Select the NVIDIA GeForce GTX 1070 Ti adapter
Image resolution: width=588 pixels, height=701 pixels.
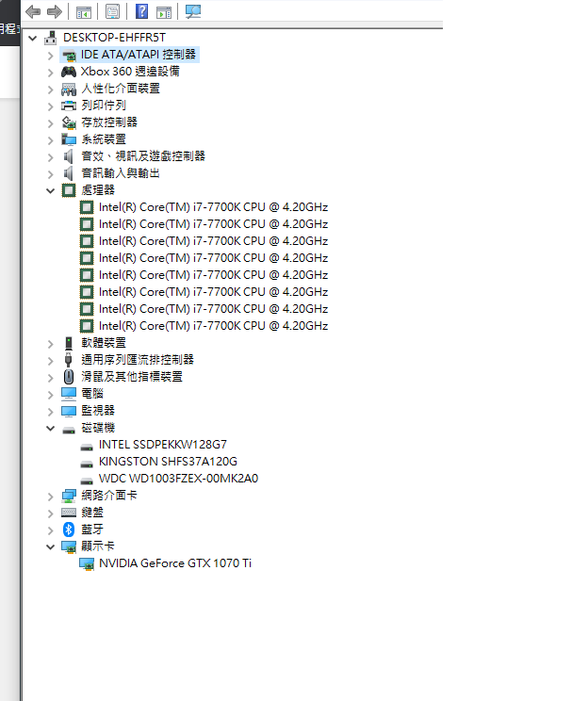coord(175,563)
